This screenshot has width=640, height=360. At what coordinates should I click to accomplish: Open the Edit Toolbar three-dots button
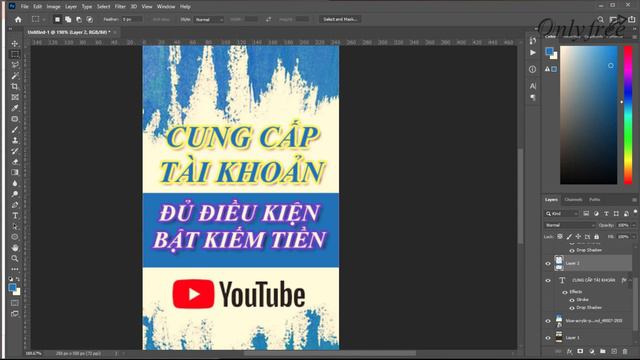coord(15,269)
